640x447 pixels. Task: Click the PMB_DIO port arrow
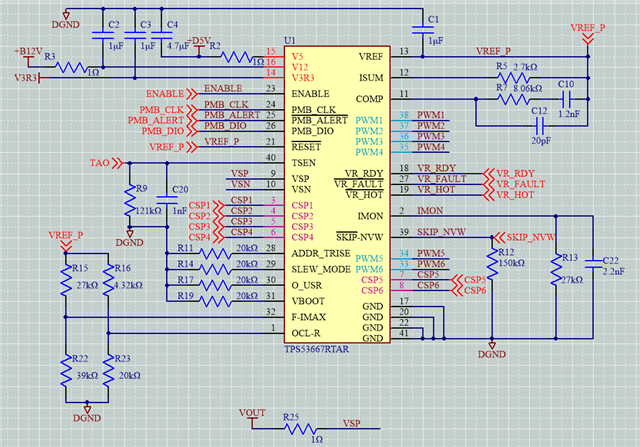coord(192,131)
